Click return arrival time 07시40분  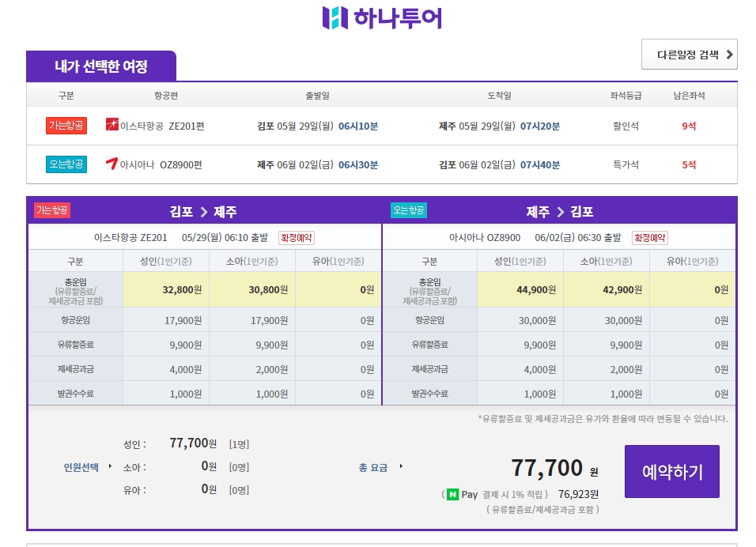[540, 165]
